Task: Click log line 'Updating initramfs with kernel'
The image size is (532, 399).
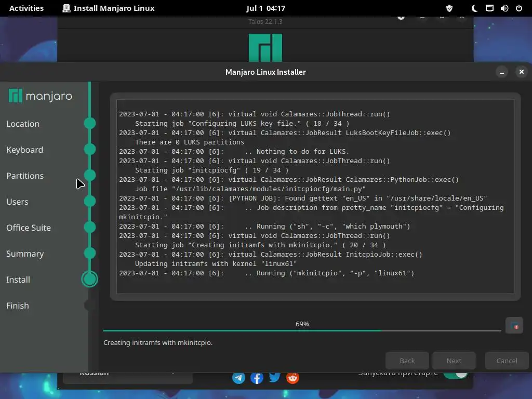Action: tap(216, 263)
